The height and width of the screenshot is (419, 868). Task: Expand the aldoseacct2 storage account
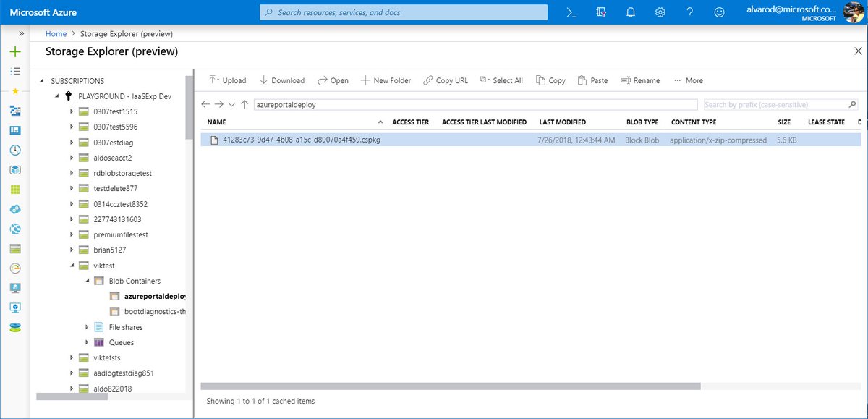click(x=71, y=158)
